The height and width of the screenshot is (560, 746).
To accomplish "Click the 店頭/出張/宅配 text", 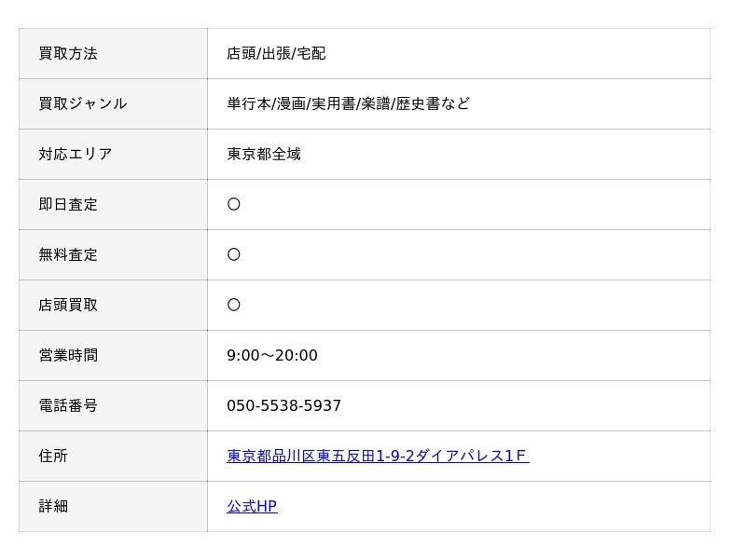I will [x=276, y=53].
